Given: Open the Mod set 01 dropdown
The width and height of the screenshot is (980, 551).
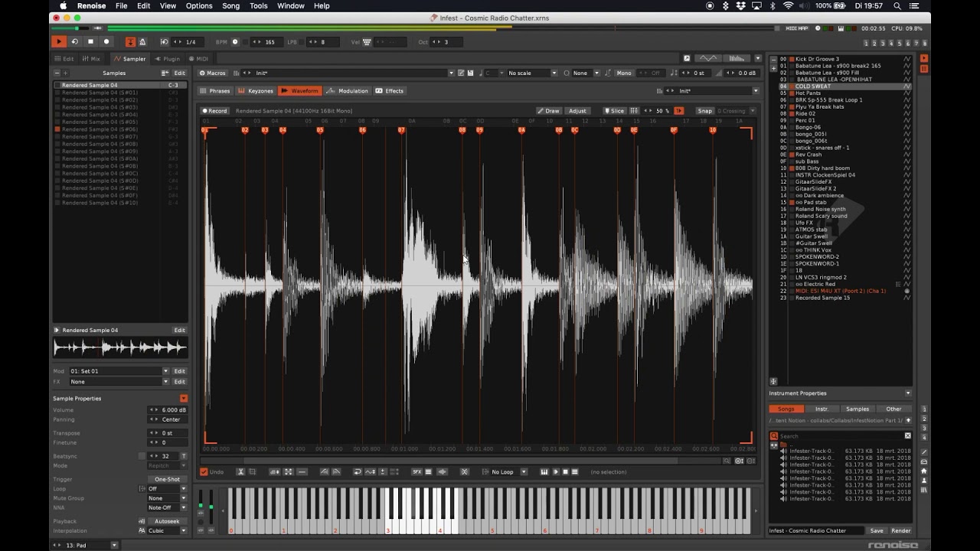Looking at the screenshot, I should [x=119, y=371].
